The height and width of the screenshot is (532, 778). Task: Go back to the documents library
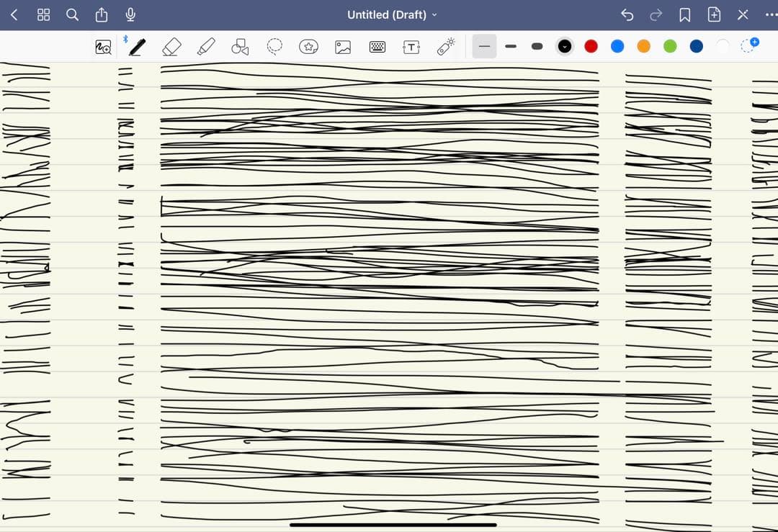click(14, 14)
